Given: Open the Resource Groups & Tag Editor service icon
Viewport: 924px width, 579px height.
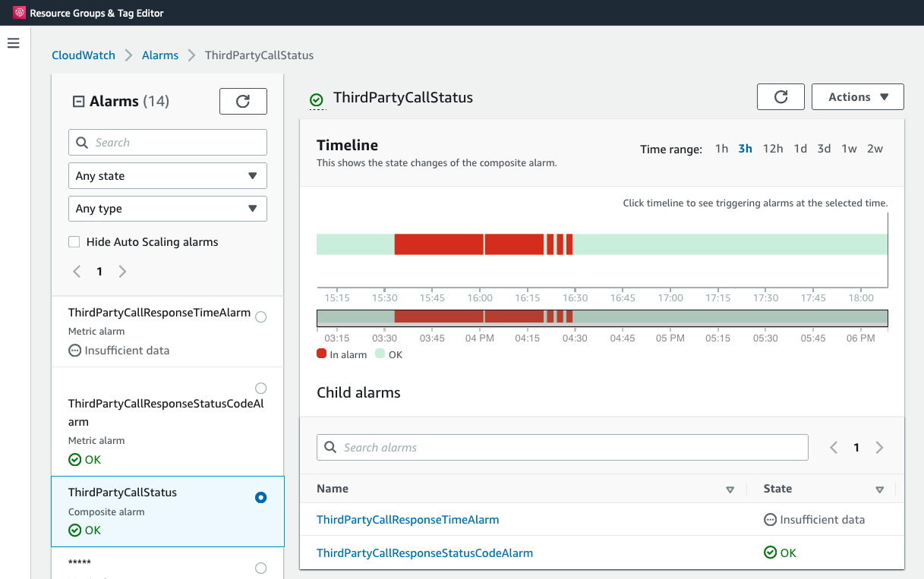Looking at the screenshot, I should [19, 13].
